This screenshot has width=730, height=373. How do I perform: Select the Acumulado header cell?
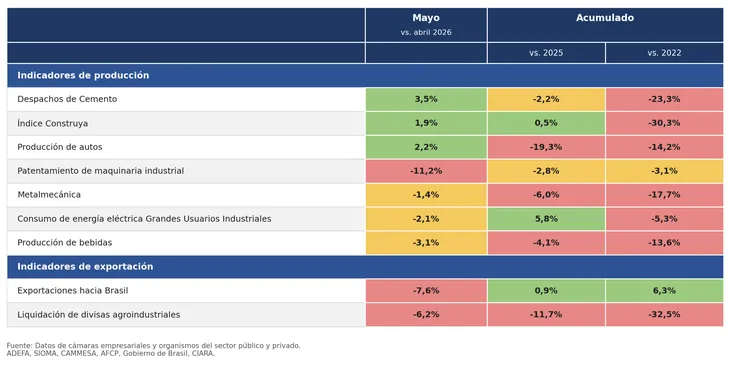pos(605,25)
